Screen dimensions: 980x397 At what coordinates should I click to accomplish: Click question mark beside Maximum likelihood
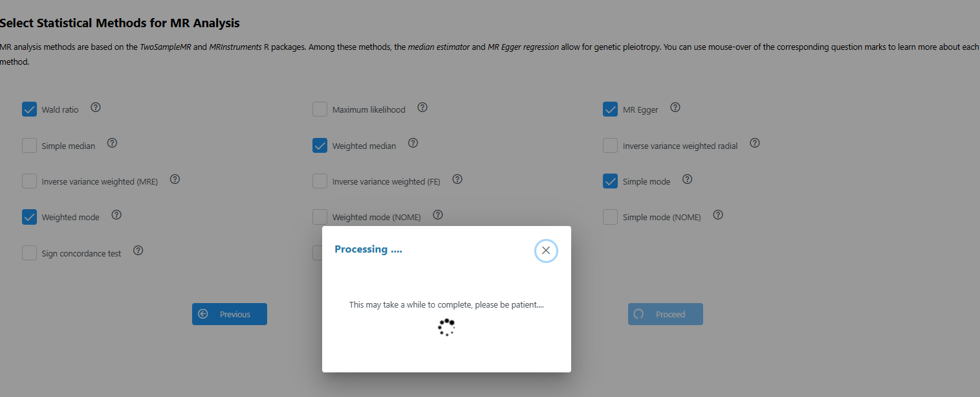tap(422, 108)
